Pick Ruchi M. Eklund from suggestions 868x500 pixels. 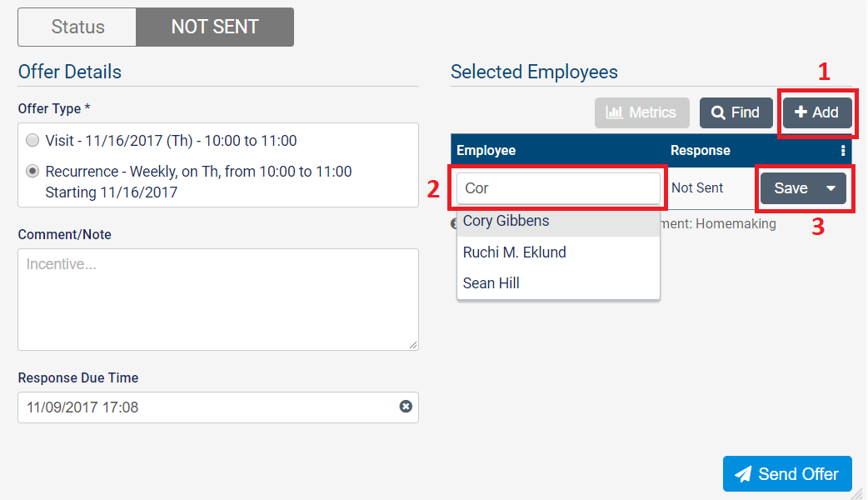[x=514, y=252]
